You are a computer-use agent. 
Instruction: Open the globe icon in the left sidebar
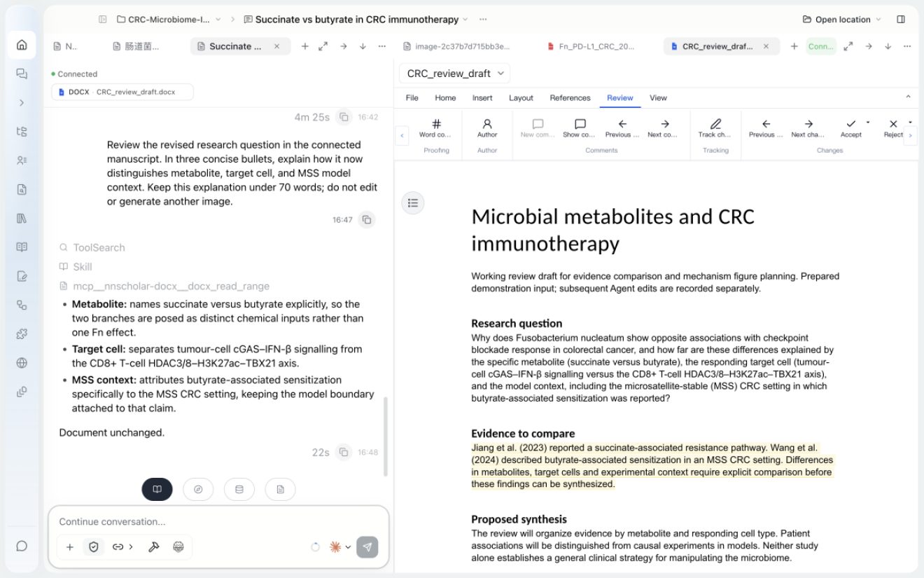click(22, 363)
